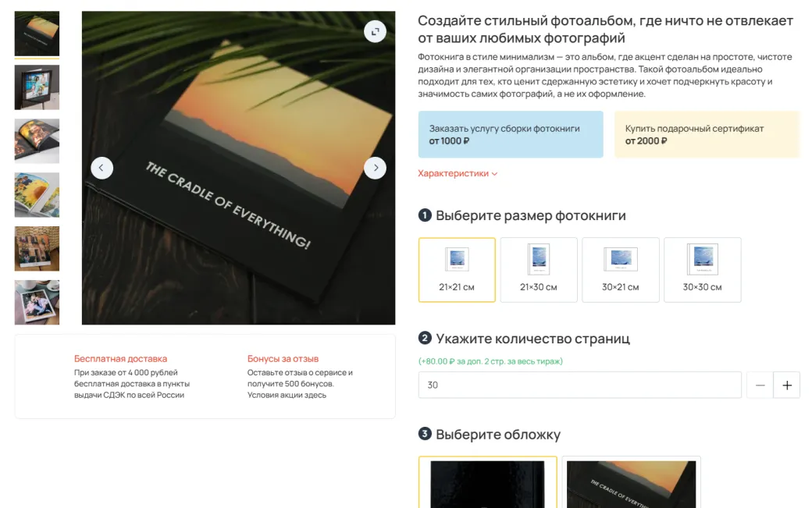View the open book spread thumbnail

coord(37,141)
